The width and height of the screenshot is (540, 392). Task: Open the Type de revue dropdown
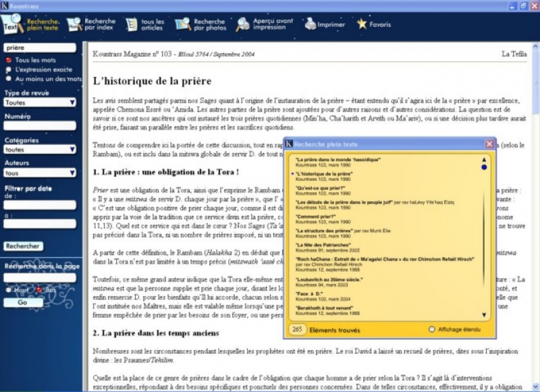[x=40, y=102]
